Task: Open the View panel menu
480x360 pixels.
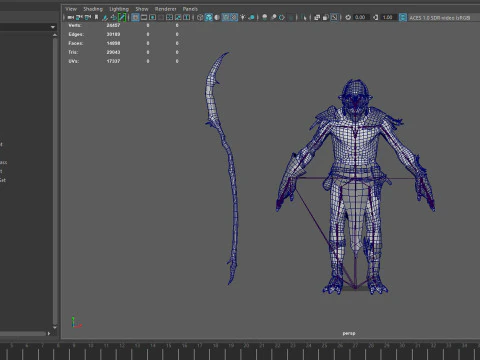Action: pyautogui.click(x=71, y=9)
